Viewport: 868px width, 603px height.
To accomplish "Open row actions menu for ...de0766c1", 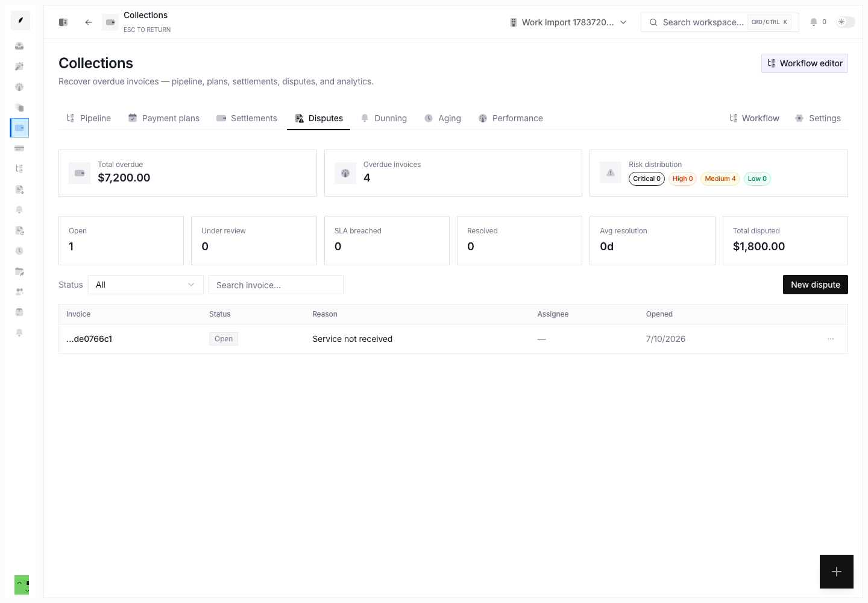I will [831, 339].
